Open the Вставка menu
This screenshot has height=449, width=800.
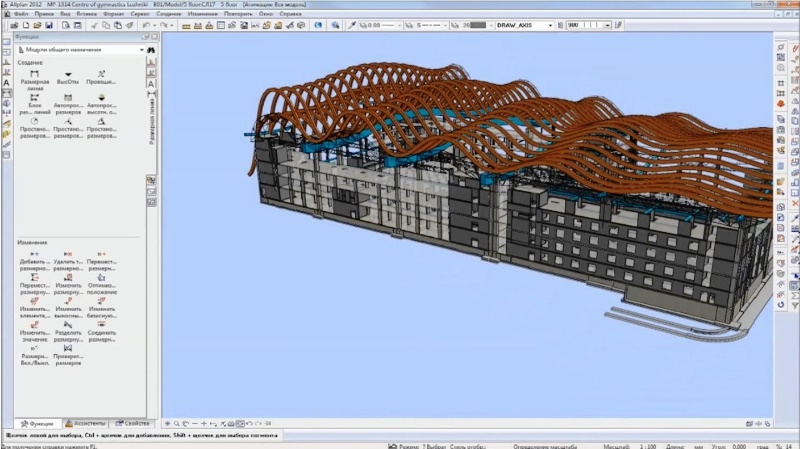(86, 14)
